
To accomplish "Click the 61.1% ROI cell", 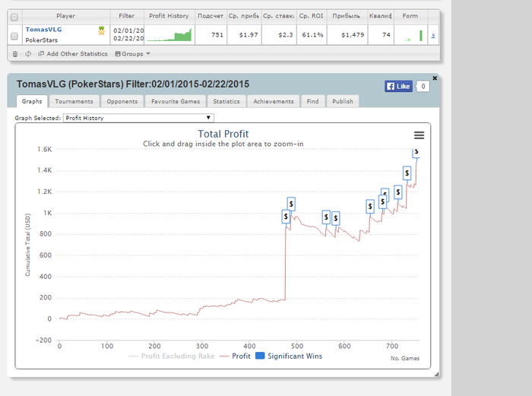I will point(312,35).
